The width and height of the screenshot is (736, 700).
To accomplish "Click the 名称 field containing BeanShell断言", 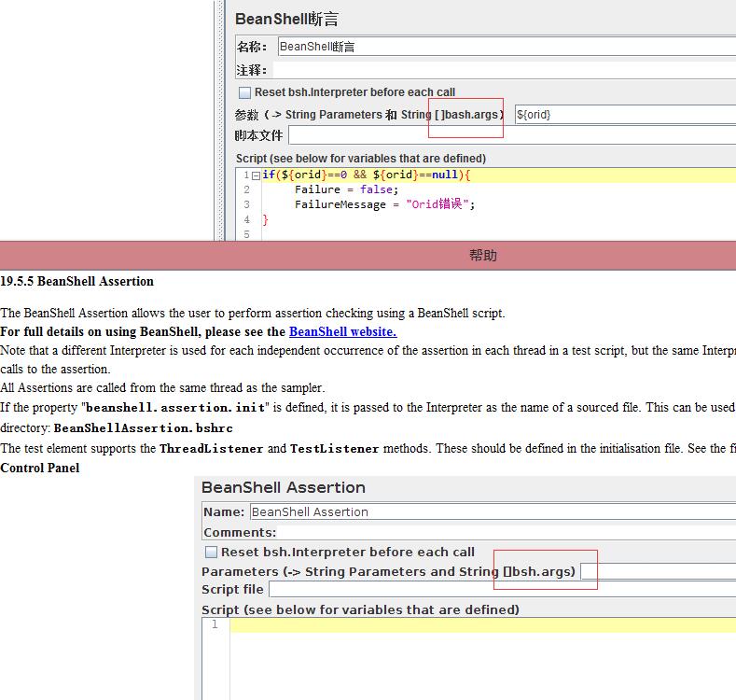I will tap(504, 47).
